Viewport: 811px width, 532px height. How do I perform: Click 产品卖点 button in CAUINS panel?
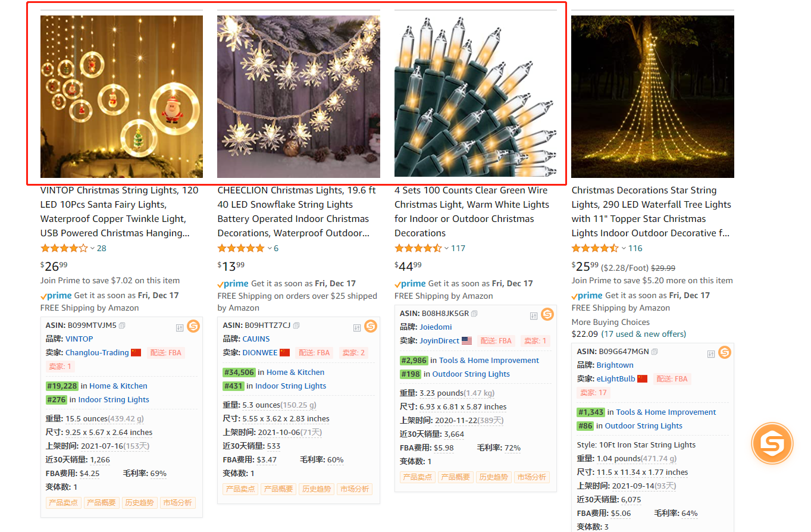(x=240, y=489)
